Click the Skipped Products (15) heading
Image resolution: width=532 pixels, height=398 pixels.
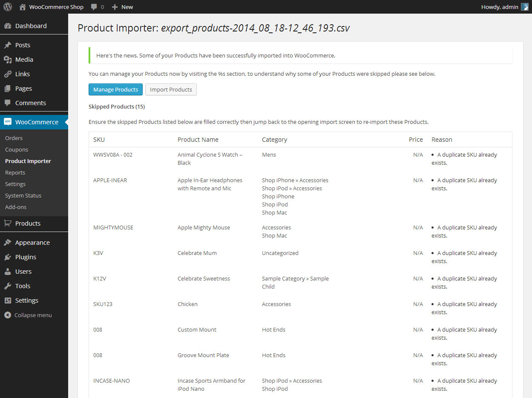click(117, 107)
